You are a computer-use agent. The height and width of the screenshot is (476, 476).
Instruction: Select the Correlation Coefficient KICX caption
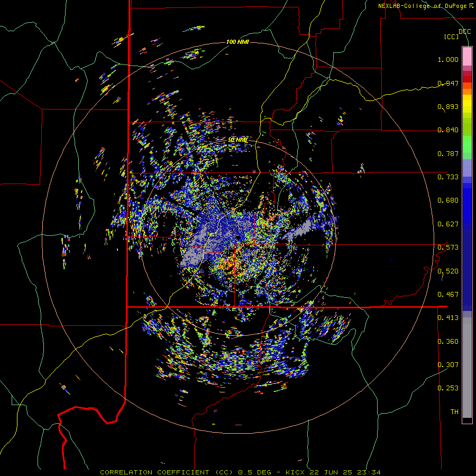point(241,472)
